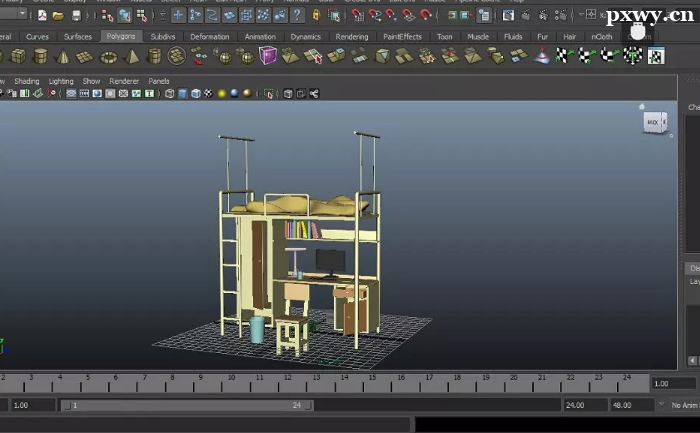Click the range slider bar handle
700x433 pixels.
click(187, 405)
